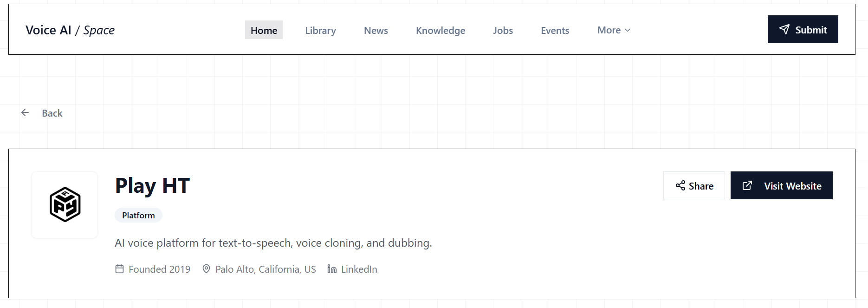Click the external link icon on Visit Website
The image size is (868, 308).
pyautogui.click(x=747, y=186)
